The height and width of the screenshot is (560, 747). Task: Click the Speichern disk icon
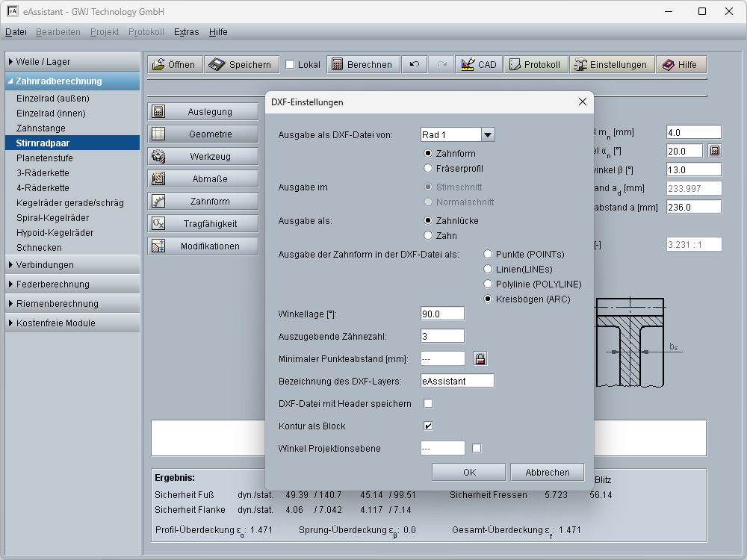(217, 65)
